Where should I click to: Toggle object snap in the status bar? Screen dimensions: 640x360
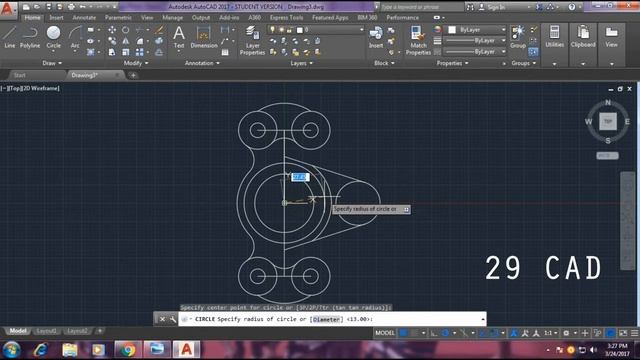(x=494, y=333)
